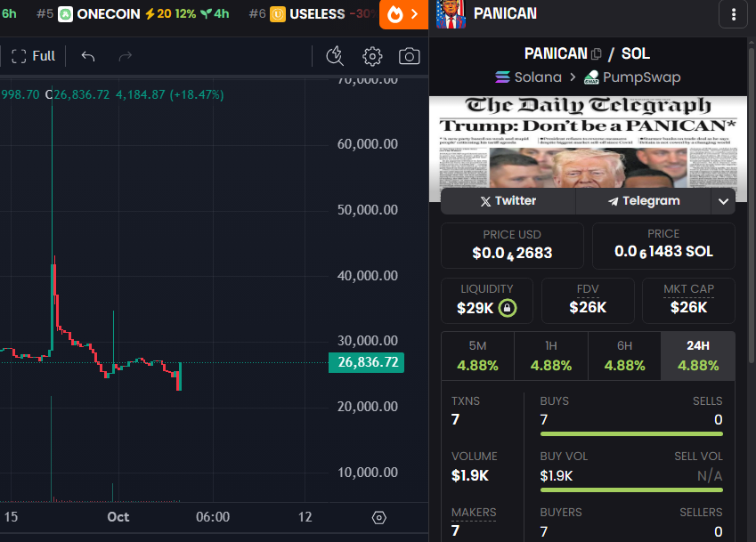This screenshot has height=542, width=756.
Task: Click the MKT CAP $26K box
Action: click(x=688, y=301)
